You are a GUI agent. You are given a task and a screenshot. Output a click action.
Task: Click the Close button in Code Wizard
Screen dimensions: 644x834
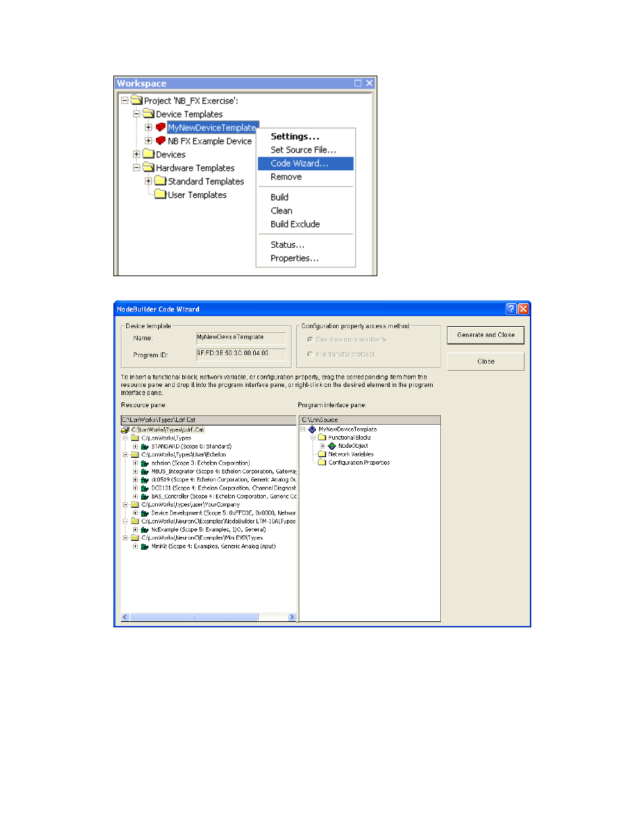[x=485, y=361]
